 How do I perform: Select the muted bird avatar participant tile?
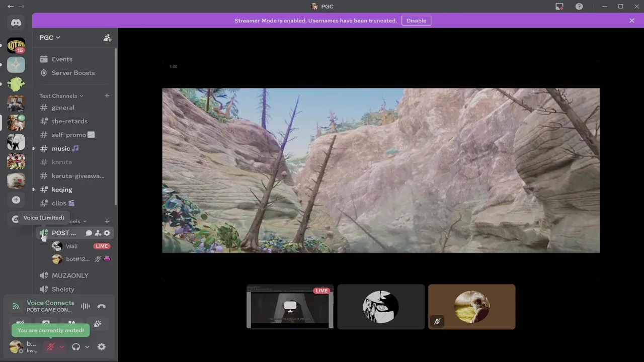(x=471, y=307)
